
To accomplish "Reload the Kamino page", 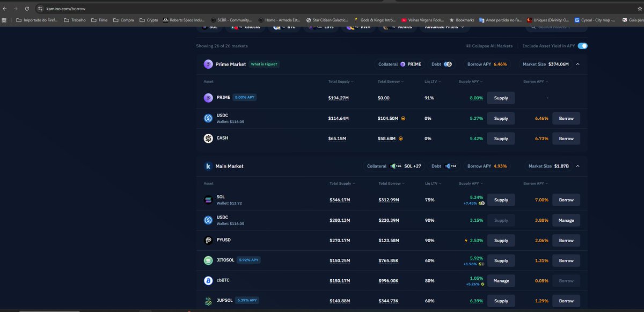I will pyautogui.click(x=27, y=9).
